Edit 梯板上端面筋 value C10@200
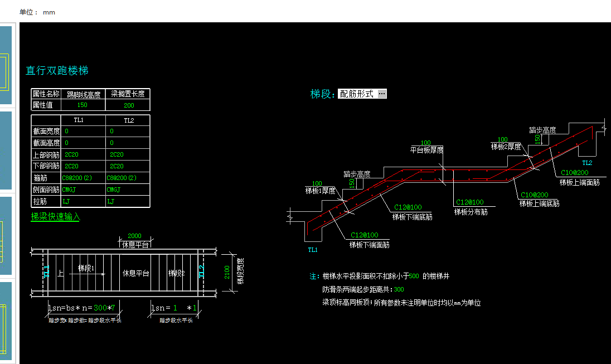 pos(575,173)
